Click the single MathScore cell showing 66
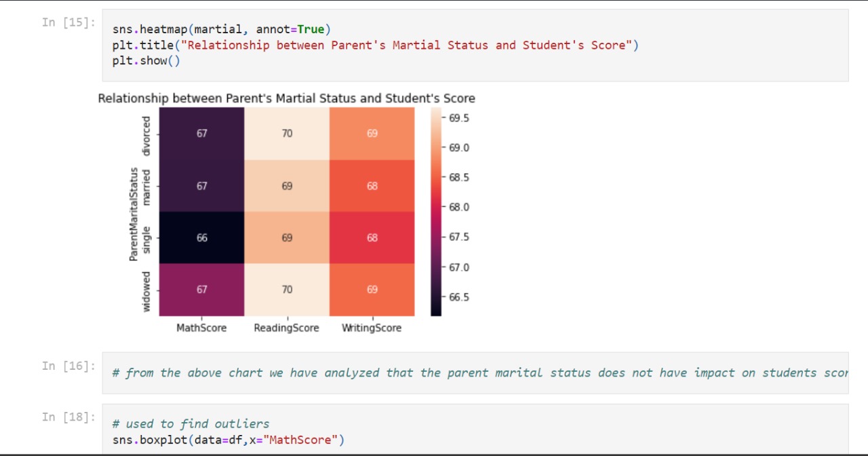 (x=202, y=237)
